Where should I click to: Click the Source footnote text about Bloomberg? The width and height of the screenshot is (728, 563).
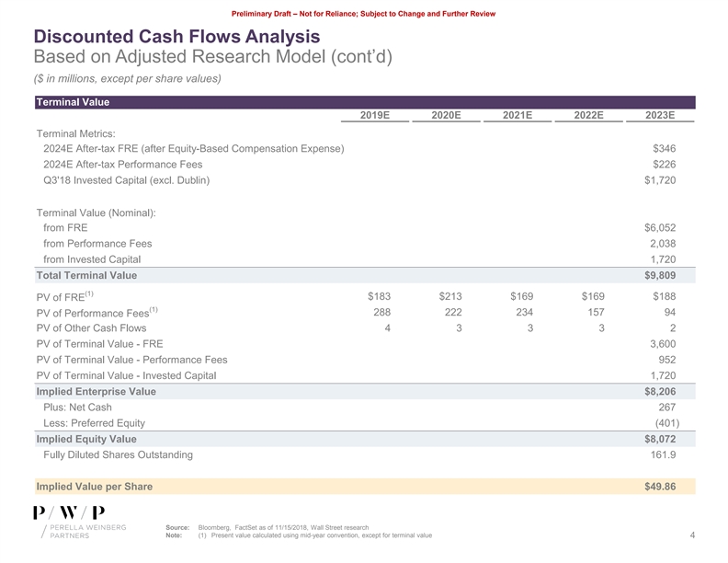point(283,527)
